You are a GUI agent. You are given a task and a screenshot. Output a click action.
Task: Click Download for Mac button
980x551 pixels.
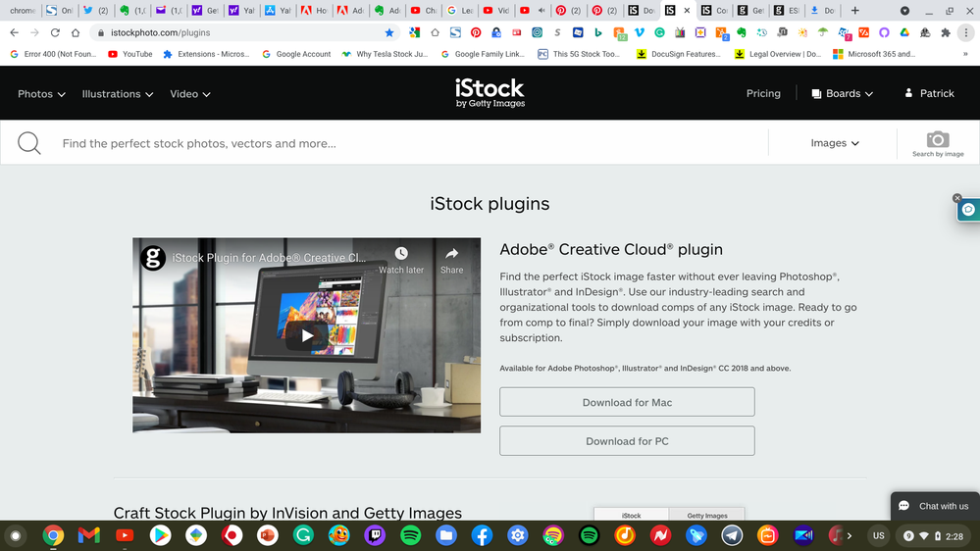coord(627,402)
